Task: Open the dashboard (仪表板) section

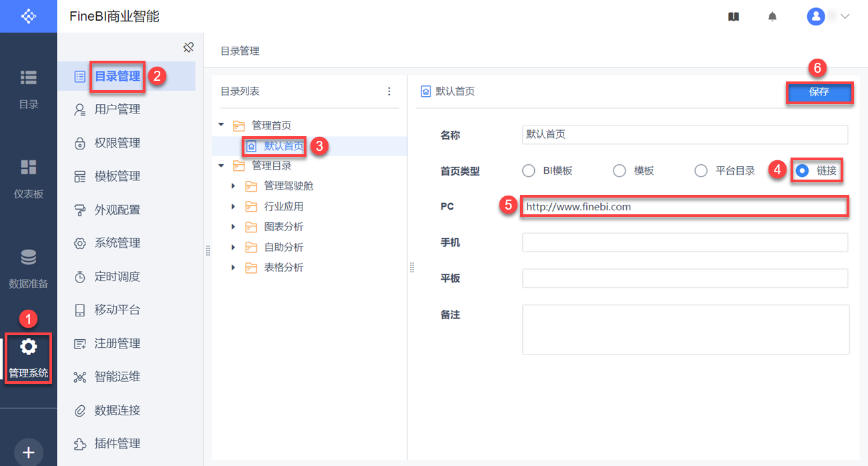Action: pos(29,178)
